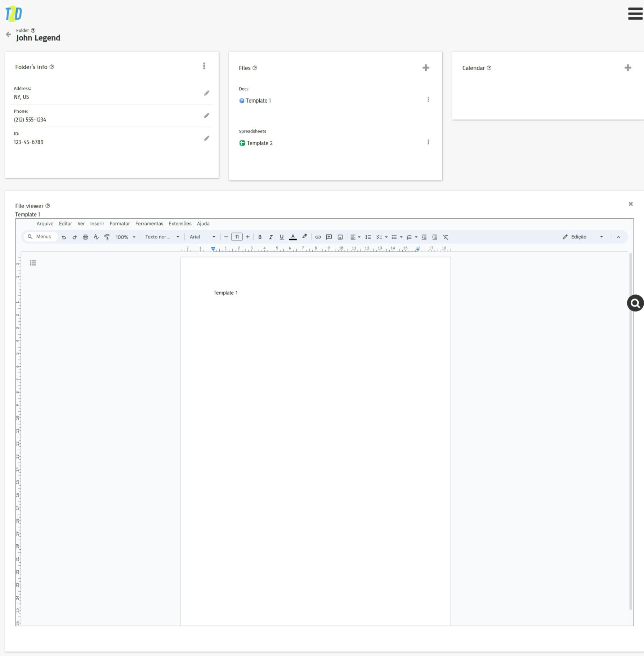Toggle italic formatting
The image size is (644, 656).
(270, 237)
